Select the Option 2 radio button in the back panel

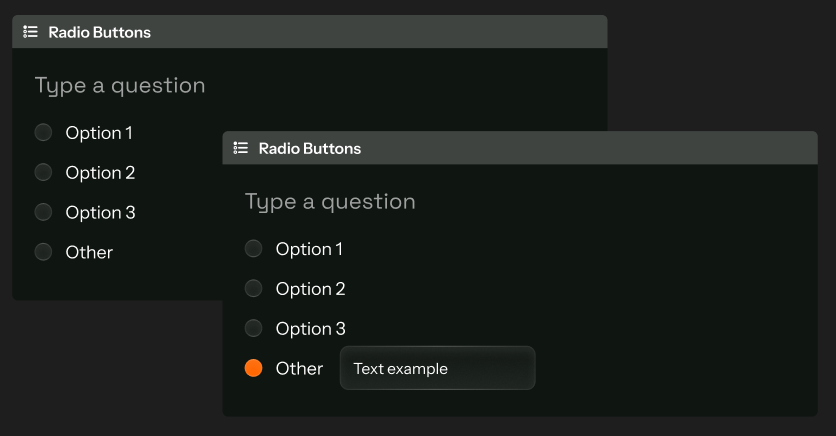(x=43, y=172)
